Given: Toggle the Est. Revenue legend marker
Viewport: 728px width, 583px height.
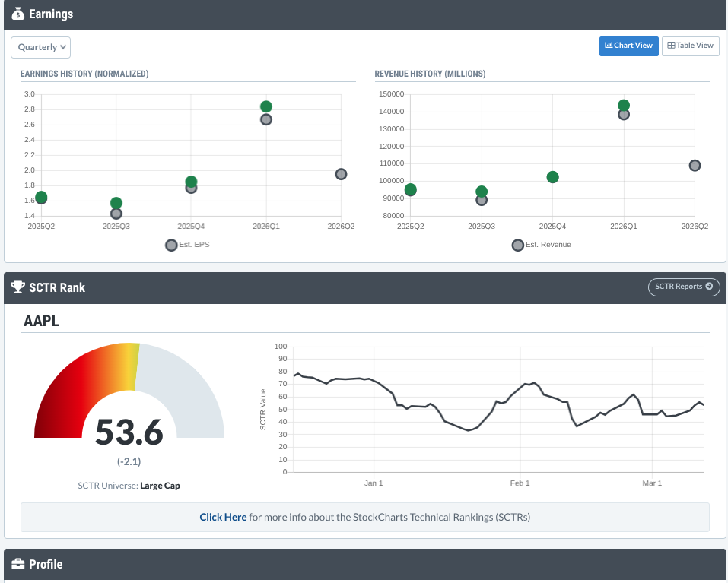Looking at the screenshot, I should [518, 246].
